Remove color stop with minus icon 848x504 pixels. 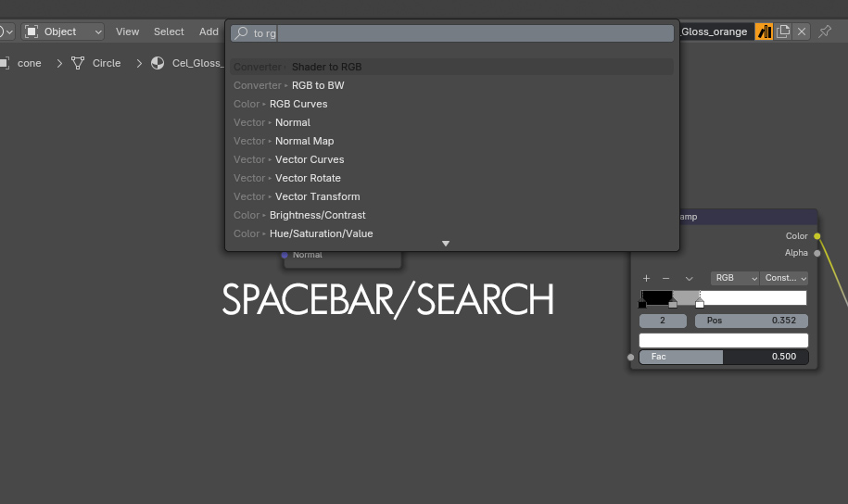(x=665, y=278)
